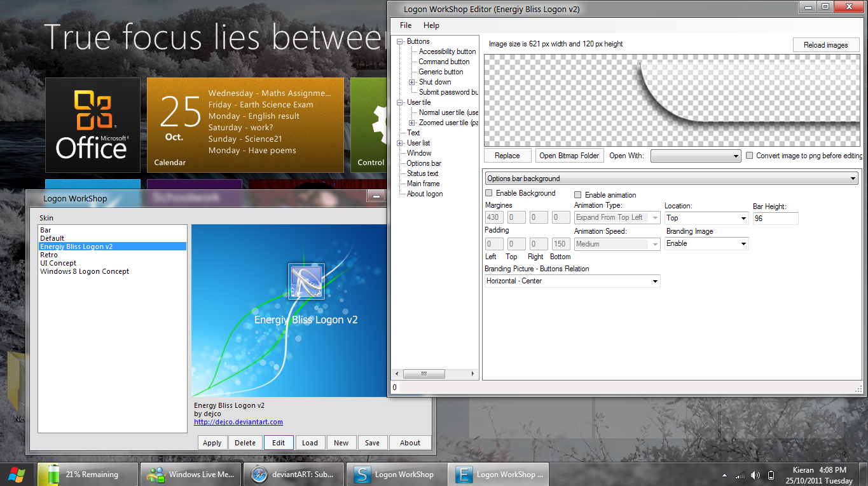Select Command button in the tree

click(444, 62)
